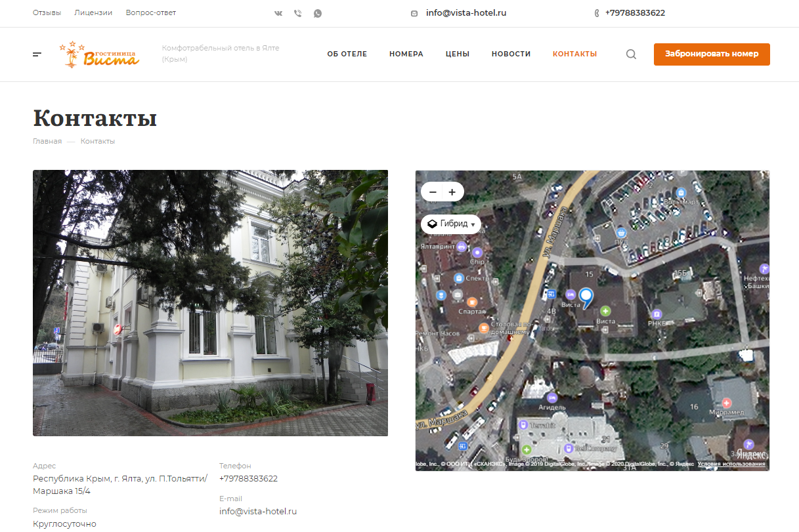Expand the Гибрид map layer dropdown

[451, 224]
